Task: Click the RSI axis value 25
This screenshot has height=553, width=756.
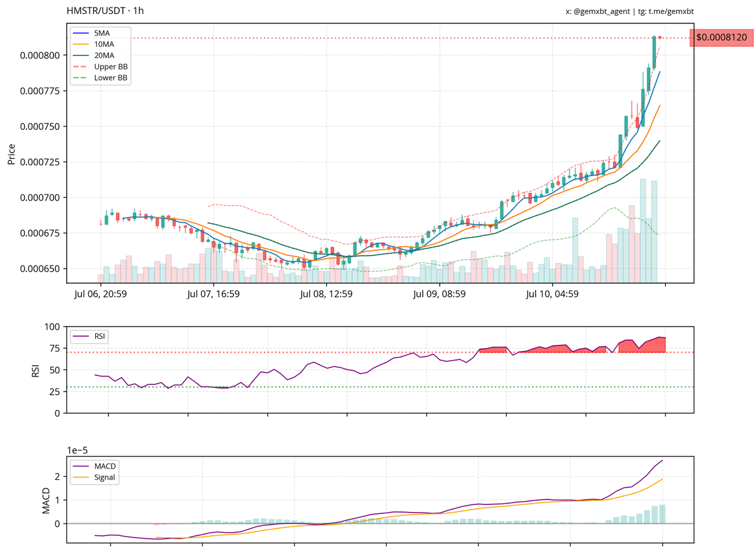Action: click(x=54, y=392)
